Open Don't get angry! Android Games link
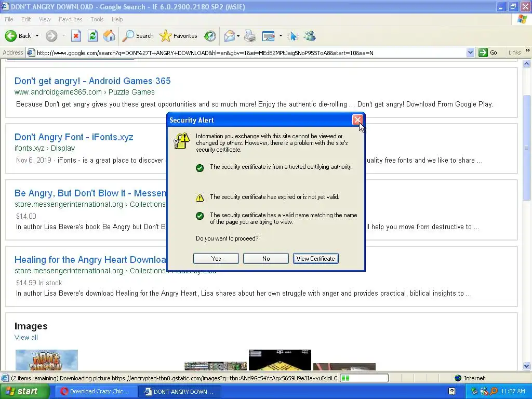 pyautogui.click(x=92, y=81)
